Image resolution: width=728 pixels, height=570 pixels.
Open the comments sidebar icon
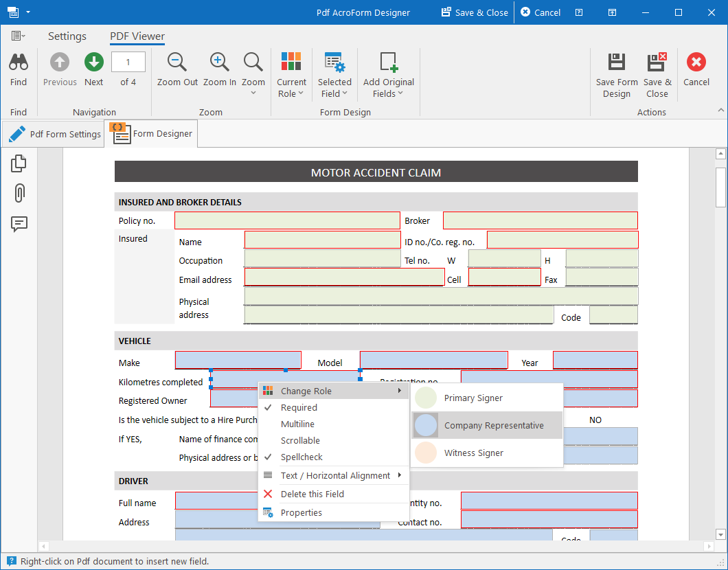[19, 224]
